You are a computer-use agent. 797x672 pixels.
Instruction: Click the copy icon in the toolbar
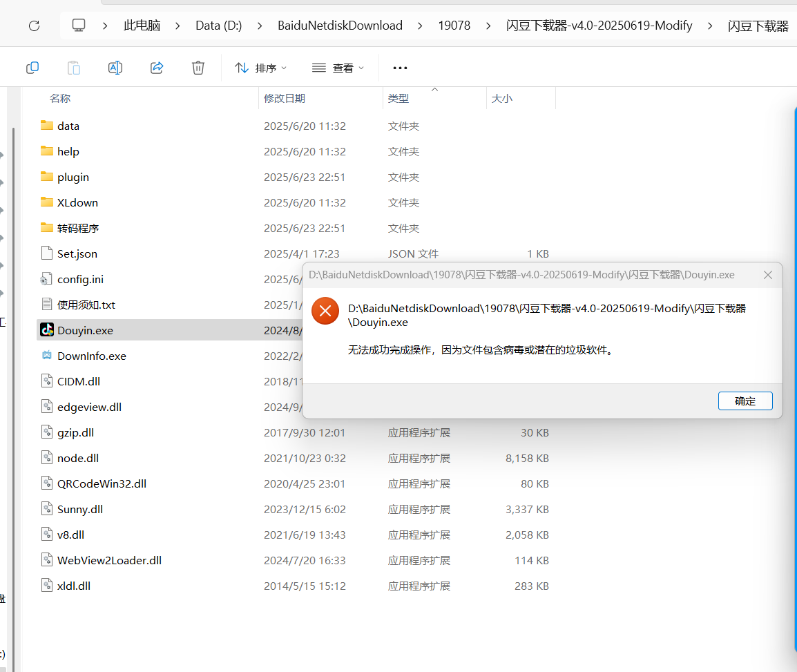point(32,67)
